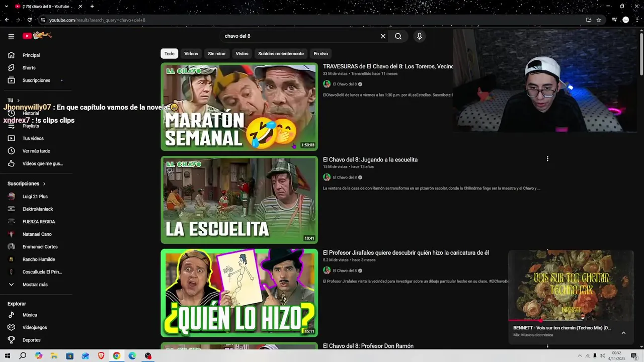Open more options for Jugando a la escuelita
This screenshot has width=644, height=362.
tap(547, 159)
